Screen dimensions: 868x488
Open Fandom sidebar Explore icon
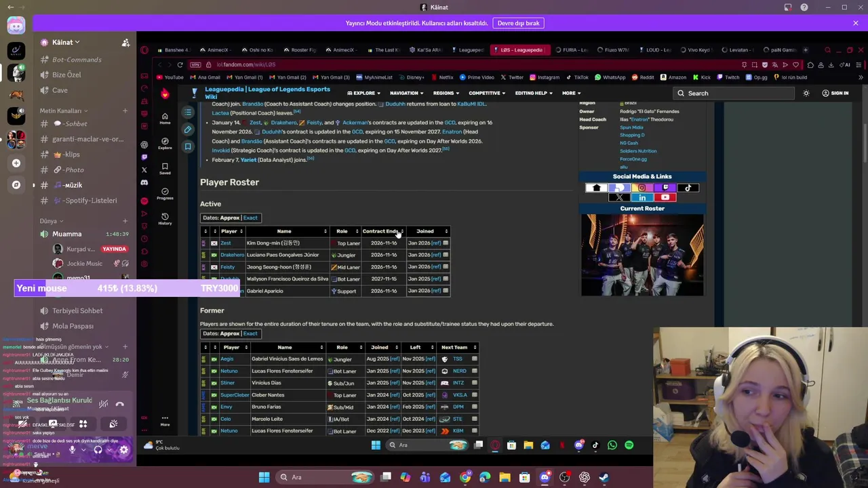pos(165,143)
